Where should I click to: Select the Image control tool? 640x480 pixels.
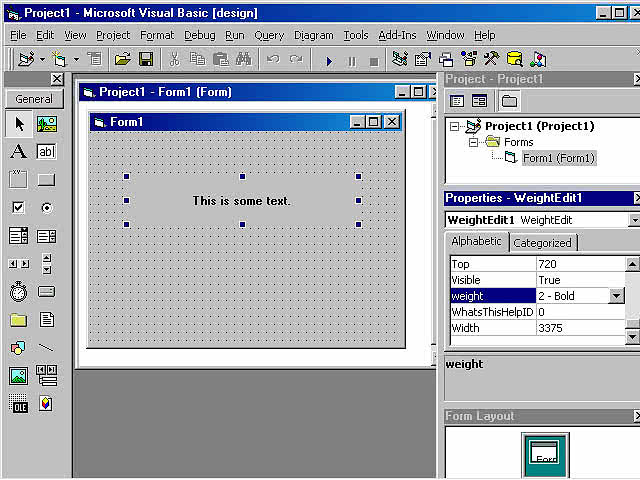tap(19, 376)
